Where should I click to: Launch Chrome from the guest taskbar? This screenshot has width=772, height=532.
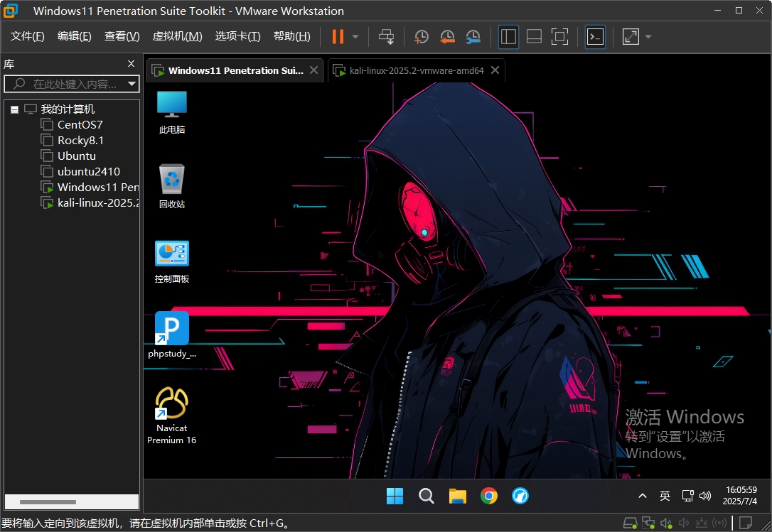489,496
